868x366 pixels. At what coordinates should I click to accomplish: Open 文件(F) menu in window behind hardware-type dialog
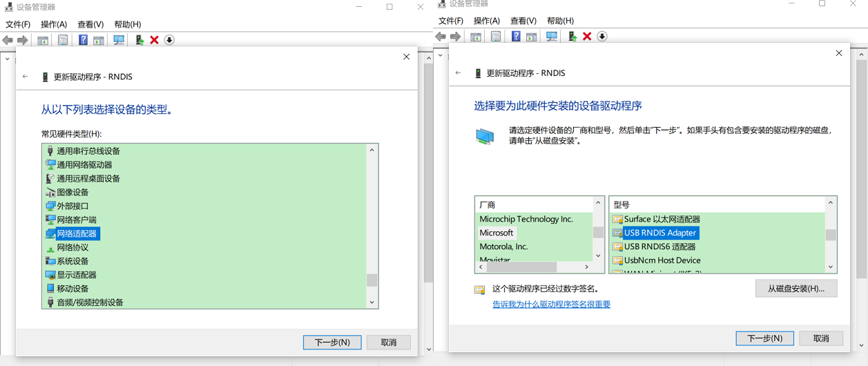(18, 24)
